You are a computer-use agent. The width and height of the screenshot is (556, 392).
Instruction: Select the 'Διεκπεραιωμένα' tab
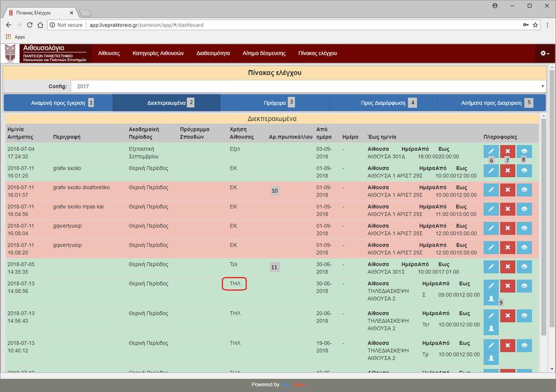point(166,103)
